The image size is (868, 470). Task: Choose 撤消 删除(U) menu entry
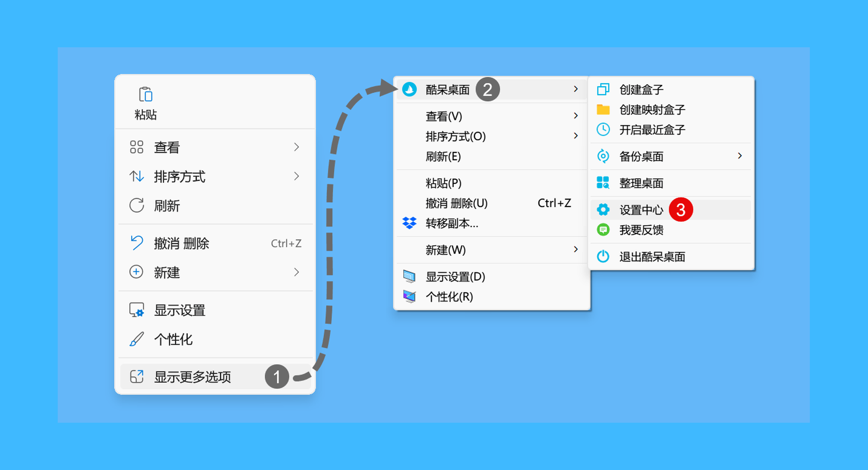point(492,203)
